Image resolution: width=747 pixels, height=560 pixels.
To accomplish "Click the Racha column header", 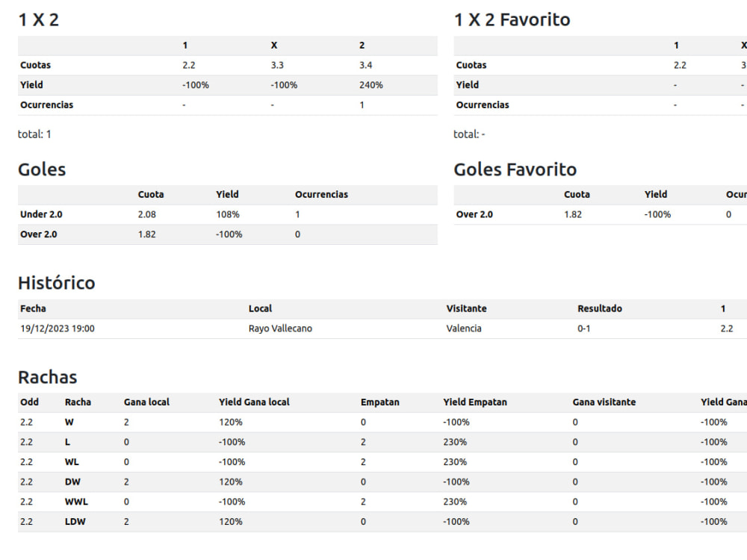I will click(78, 402).
